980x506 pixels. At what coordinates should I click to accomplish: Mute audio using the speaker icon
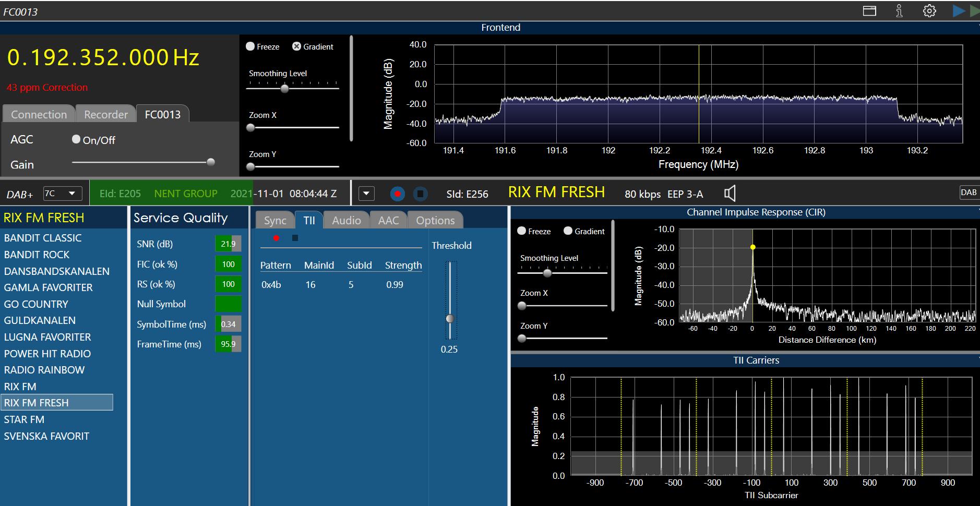[x=730, y=194]
